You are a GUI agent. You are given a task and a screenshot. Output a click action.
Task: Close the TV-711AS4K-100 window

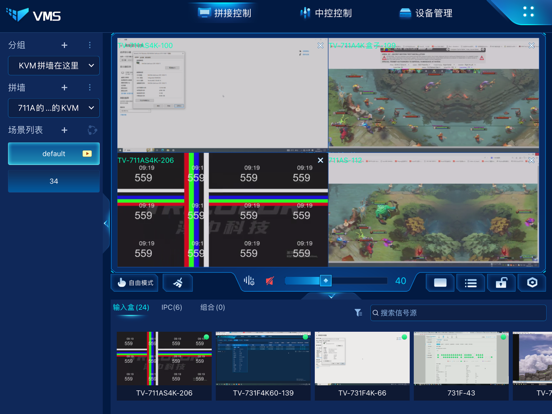(x=320, y=45)
